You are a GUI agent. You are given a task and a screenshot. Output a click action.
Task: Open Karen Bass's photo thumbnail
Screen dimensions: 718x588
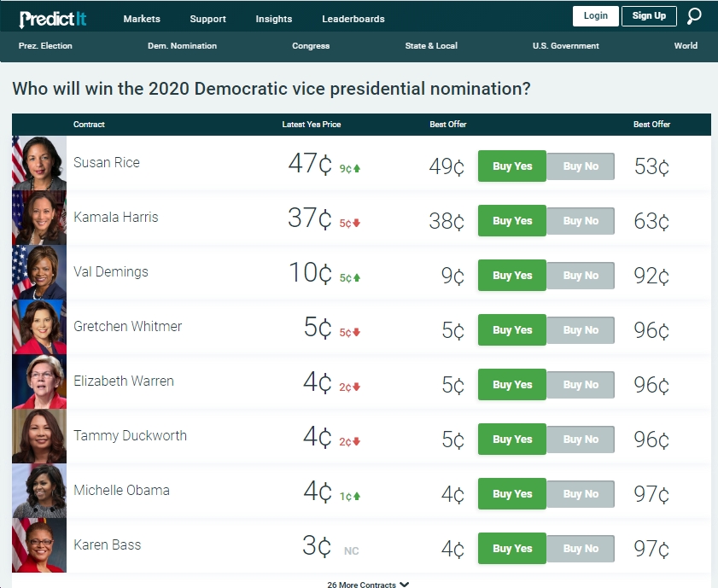pos(39,545)
